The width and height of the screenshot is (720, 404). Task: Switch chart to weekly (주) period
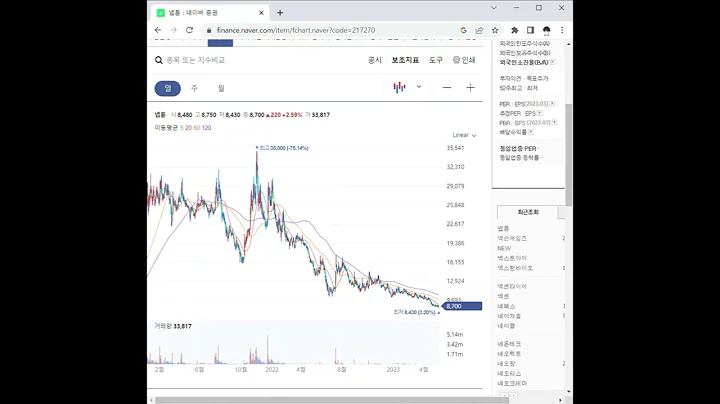(x=194, y=88)
